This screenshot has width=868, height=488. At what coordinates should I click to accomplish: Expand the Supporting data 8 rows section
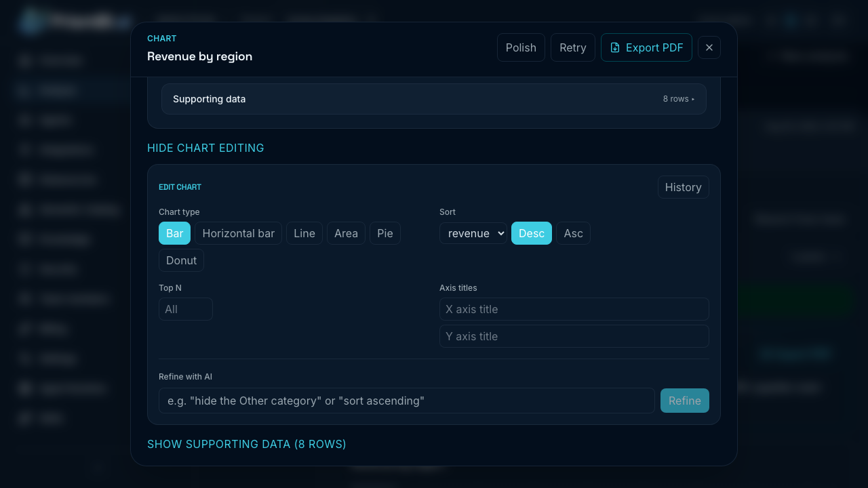(x=434, y=99)
